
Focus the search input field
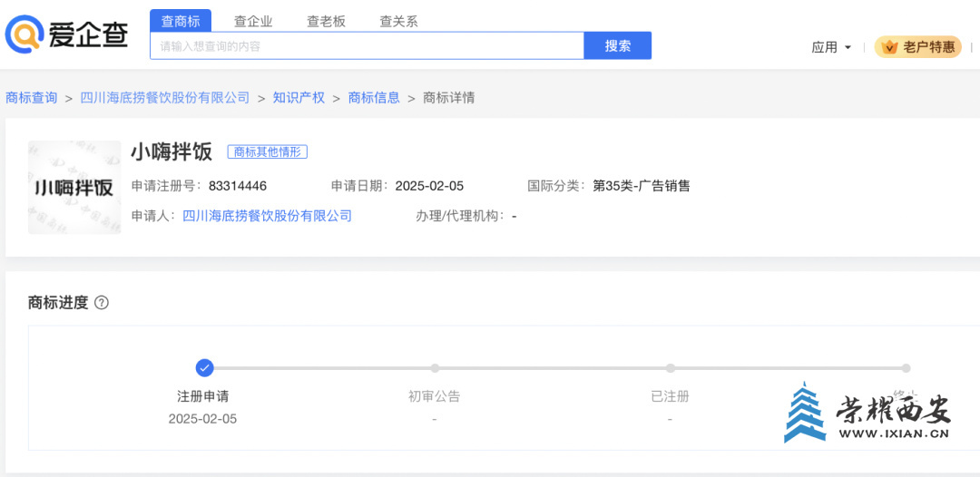click(x=367, y=45)
